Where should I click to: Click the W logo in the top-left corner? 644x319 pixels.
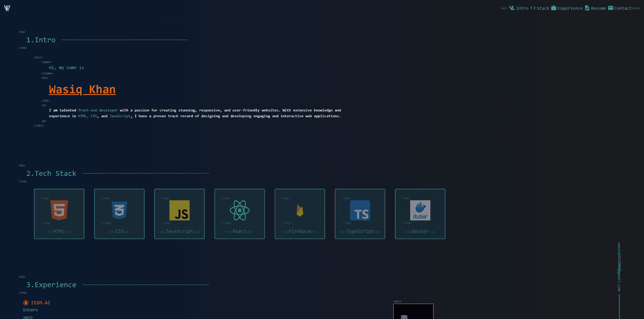[7, 9]
